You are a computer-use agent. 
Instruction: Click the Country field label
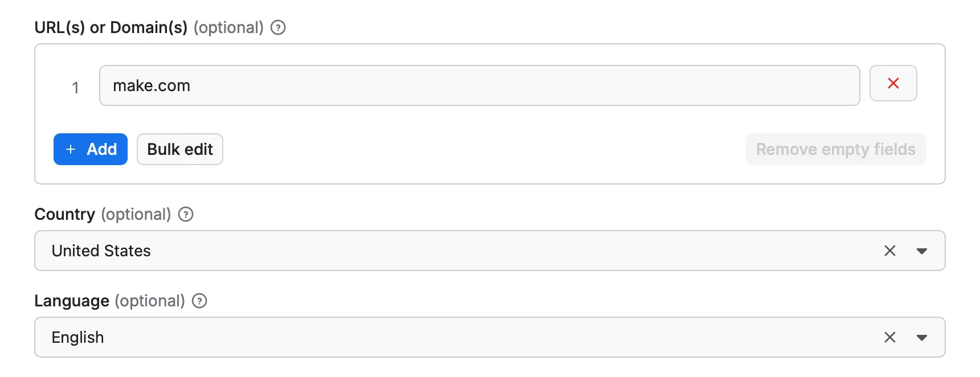pyautogui.click(x=65, y=214)
